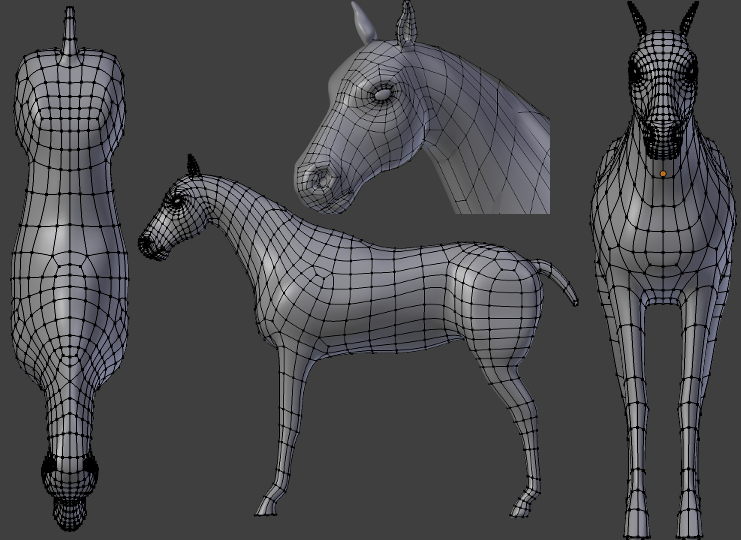Click the smooth unwired ear in close-up view
Viewport: 741px width, 540px height.
(x=362, y=23)
